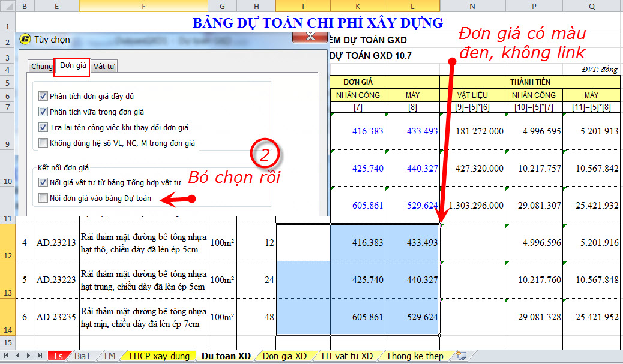Toggle Phân tích vữa trong đơn giá

(43, 112)
